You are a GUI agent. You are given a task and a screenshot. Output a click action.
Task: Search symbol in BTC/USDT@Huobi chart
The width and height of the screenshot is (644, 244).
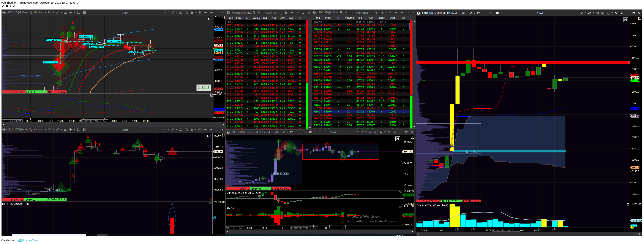pos(30,129)
